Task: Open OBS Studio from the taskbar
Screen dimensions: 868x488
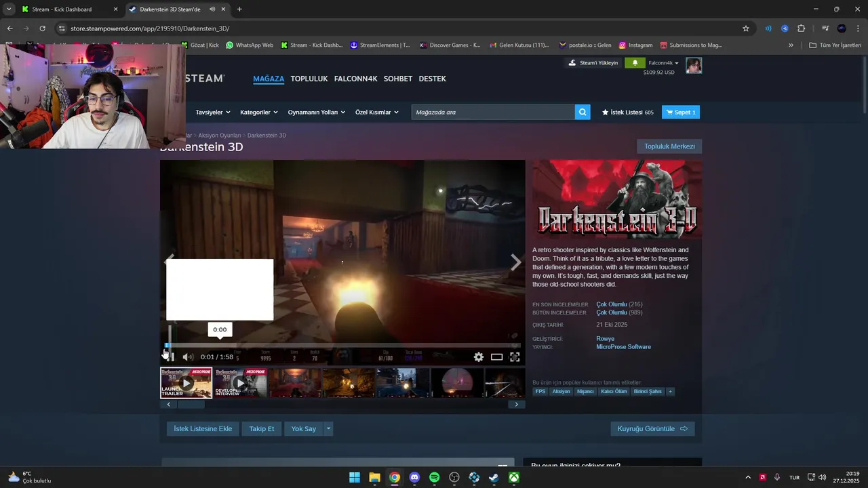Action: click(454, 477)
